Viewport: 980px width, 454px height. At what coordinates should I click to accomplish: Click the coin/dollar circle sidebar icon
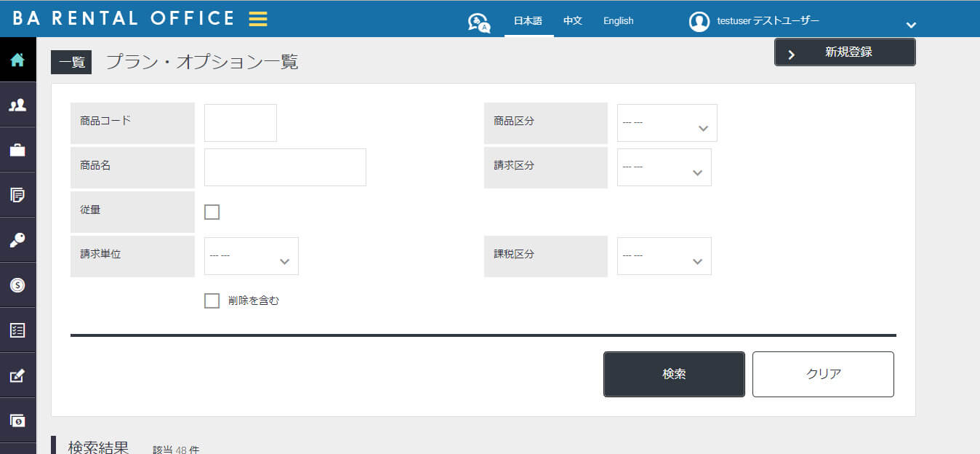[17, 286]
